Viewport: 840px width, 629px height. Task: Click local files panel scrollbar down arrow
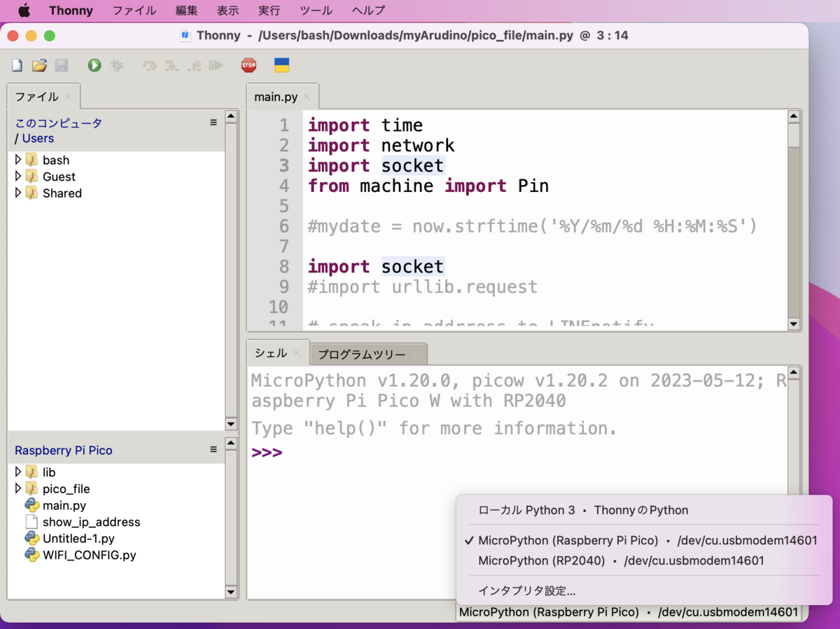pos(231,424)
